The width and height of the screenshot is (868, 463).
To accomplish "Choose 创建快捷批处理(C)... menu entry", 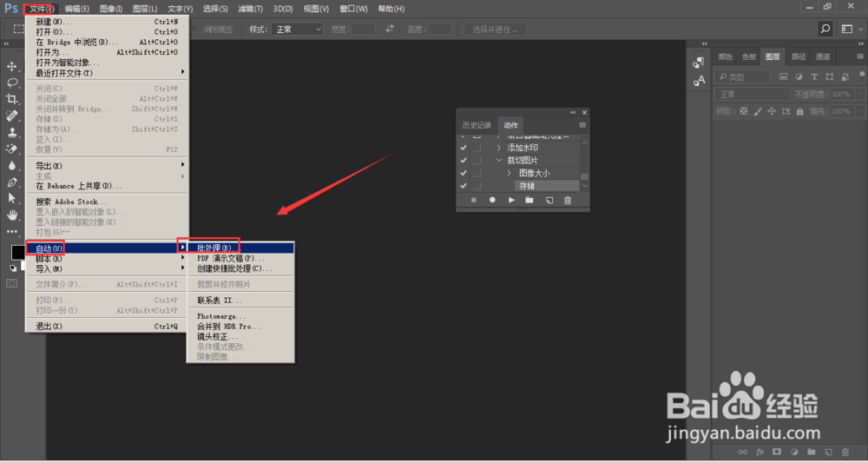I will (x=240, y=268).
